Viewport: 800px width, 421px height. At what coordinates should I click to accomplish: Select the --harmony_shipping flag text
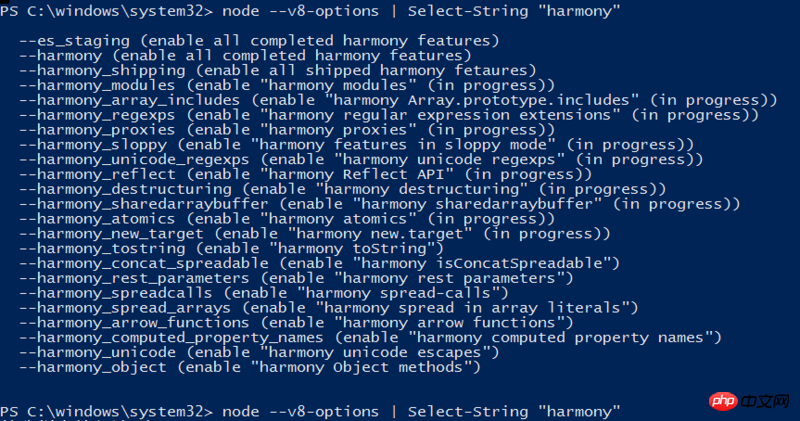click(102, 70)
